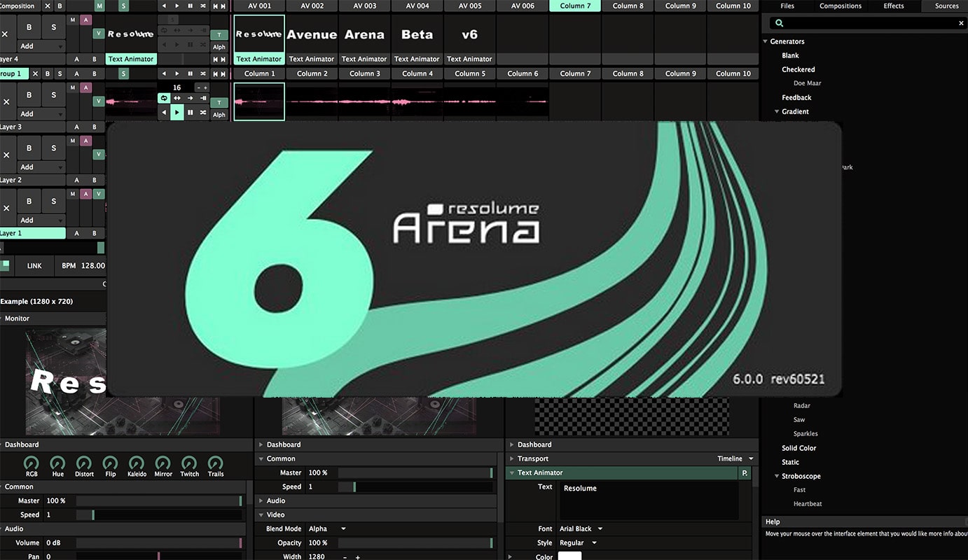The width and height of the screenshot is (968, 560).
Task: Toggle the solo S button on Layer 2
Action: tap(54, 148)
